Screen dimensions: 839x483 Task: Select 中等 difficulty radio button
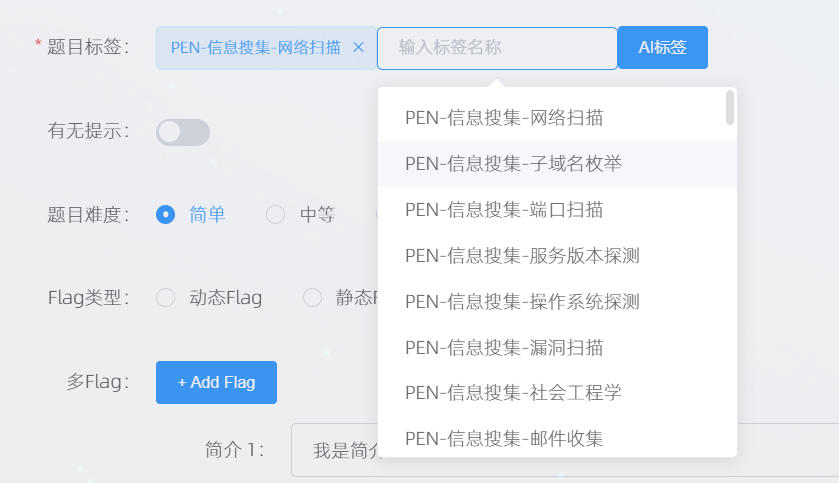coord(276,214)
